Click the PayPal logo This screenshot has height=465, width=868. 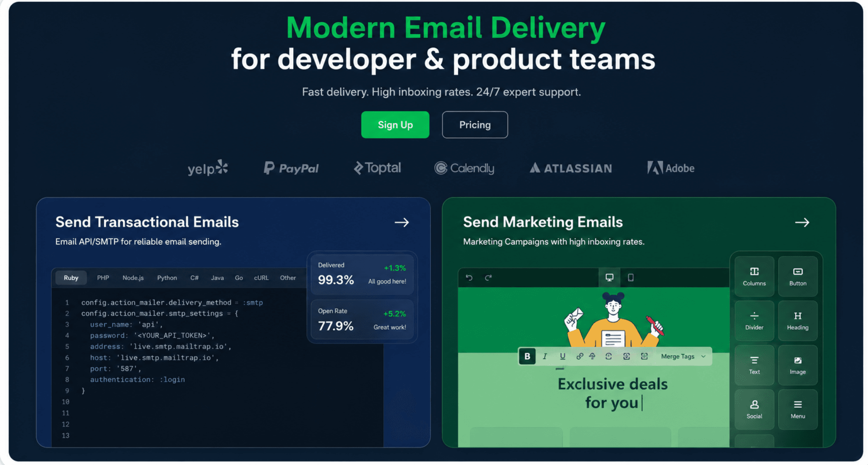(x=291, y=168)
